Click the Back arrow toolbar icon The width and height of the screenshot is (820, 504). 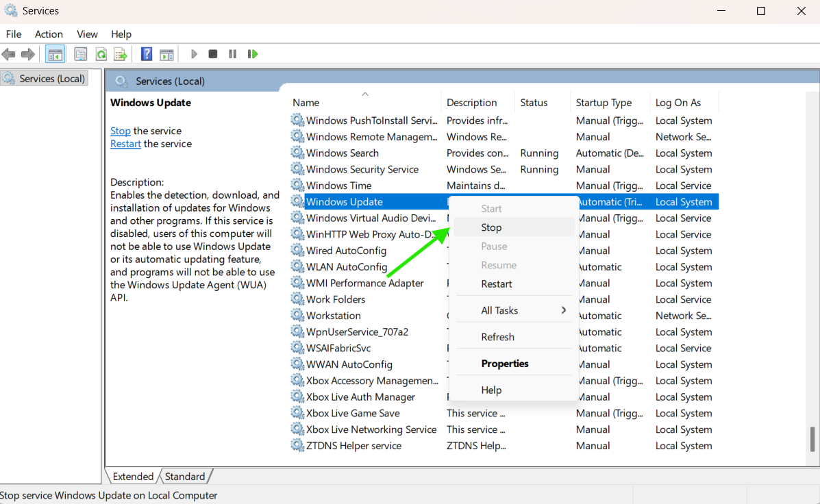pos(8,54)
